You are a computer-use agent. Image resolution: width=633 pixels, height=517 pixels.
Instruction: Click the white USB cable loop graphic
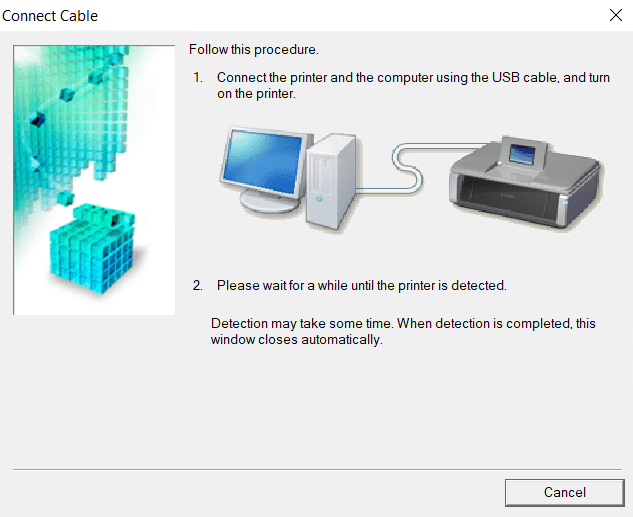click(x=409, y=167)
